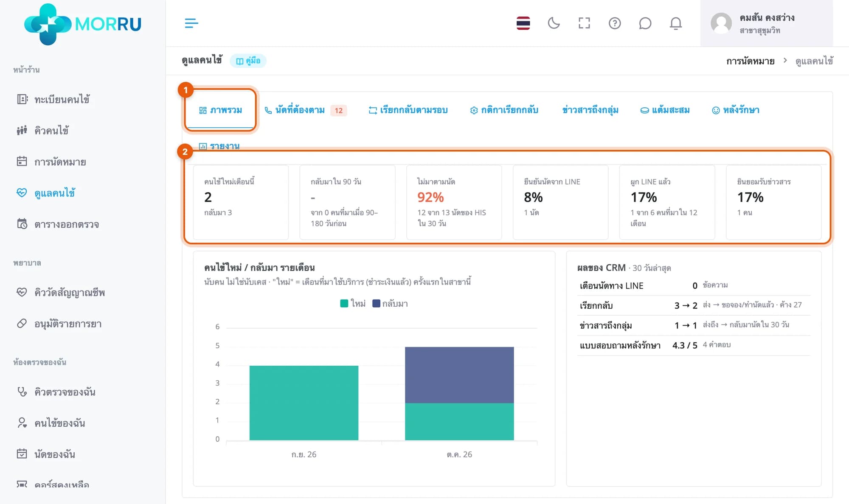The width and height of the screenshot is (849, 504).
Task: Switch to ข่าวสารถึงกลุ่ม tab
Action: pos(590,110)
